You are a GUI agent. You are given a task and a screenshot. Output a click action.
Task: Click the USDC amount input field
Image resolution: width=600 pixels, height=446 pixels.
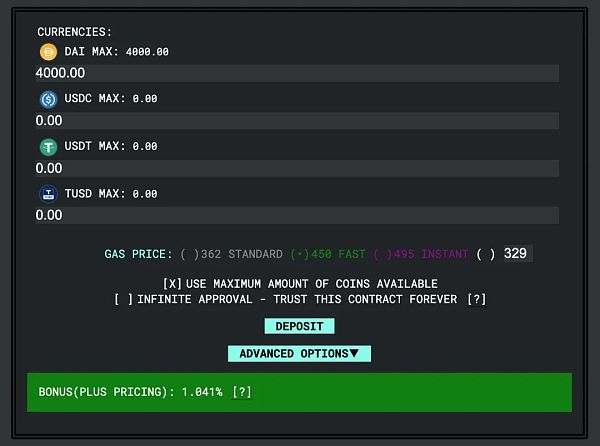click(x=296, y=120)
